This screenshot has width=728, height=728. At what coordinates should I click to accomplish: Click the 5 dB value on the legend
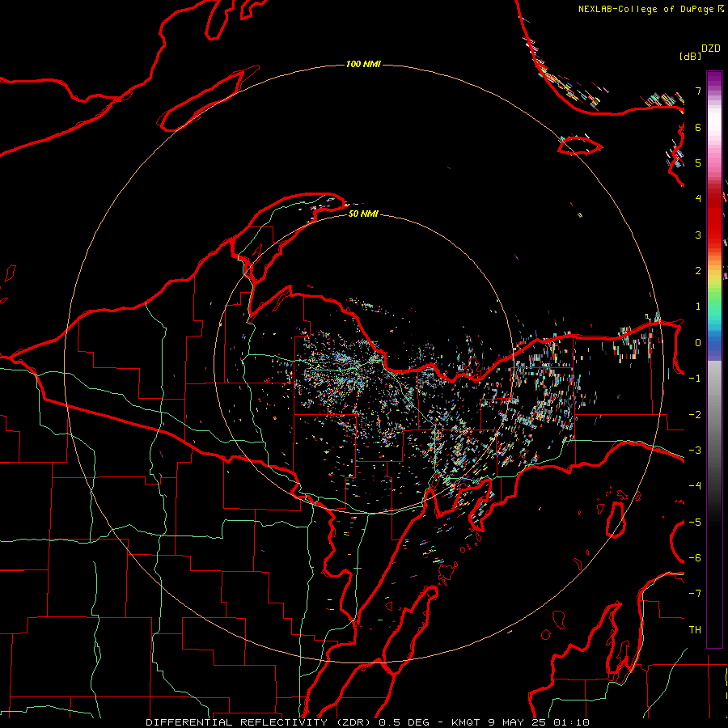tap(698, 163)
